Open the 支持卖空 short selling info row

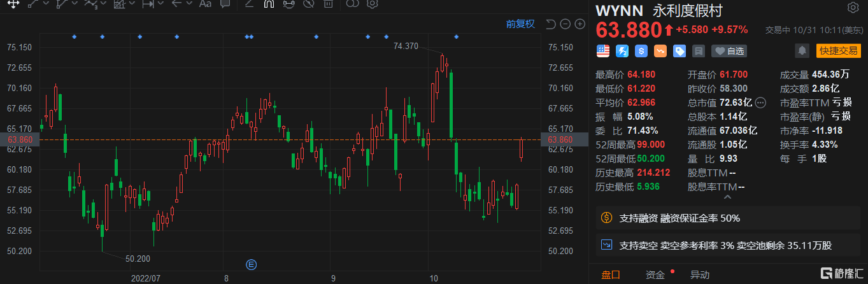[x=727, y=245]
